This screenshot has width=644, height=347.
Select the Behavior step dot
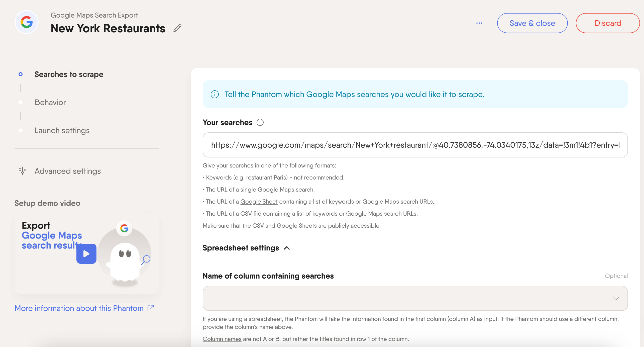[x=20, y=102]
